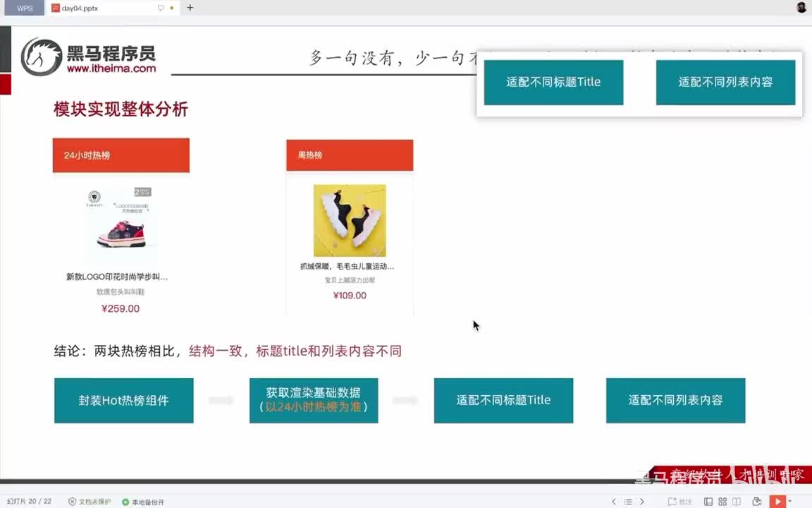The image size is (812, 508).
Task: Click the monitor icon on day04.pptx tab
Action: coord(161,8)
